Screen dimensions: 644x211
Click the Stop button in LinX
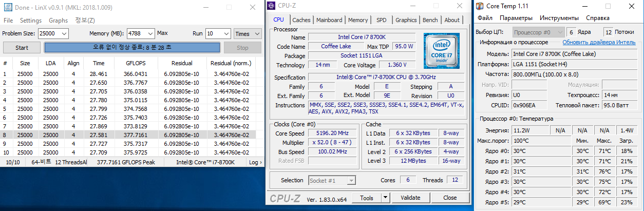[x=242, y=47]
